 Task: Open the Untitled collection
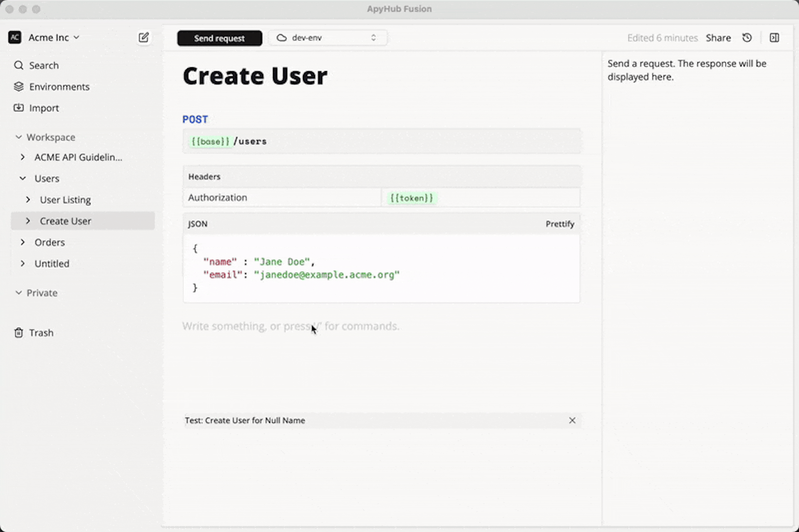coord(52,263)
